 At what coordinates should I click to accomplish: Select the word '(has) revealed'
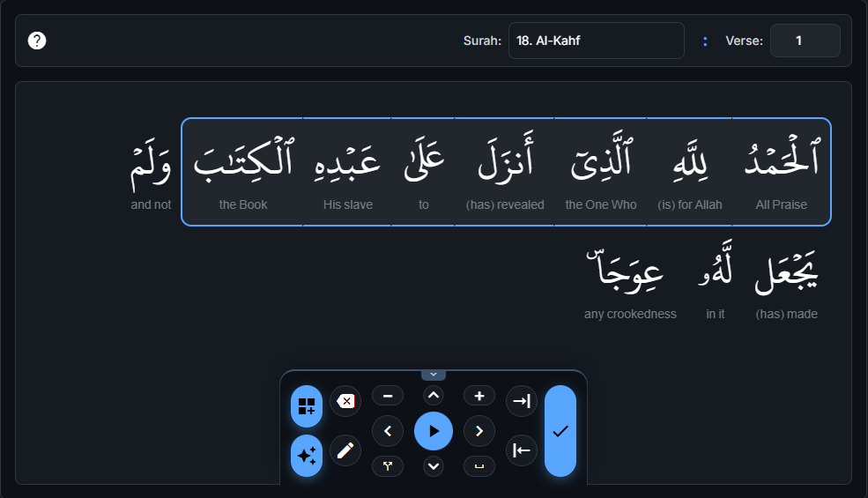(505, 172)
